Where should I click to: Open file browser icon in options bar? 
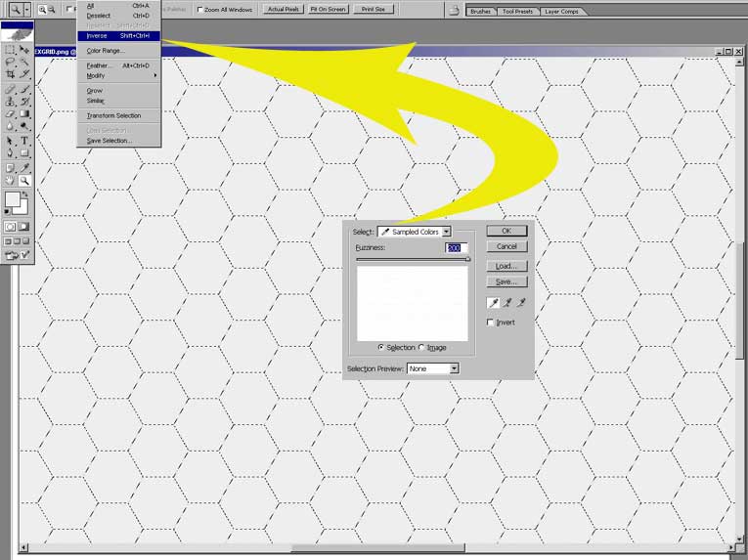coord(454,10)
